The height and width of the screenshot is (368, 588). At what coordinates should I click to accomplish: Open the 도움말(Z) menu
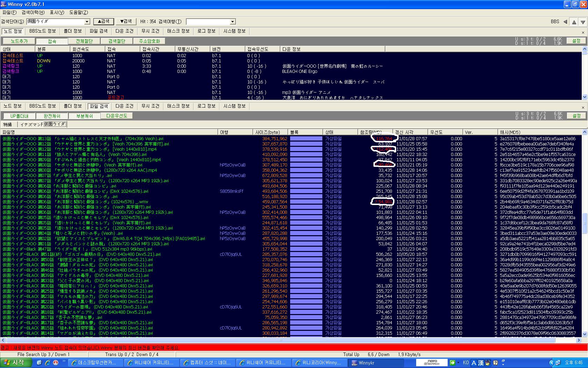point(79,13)
